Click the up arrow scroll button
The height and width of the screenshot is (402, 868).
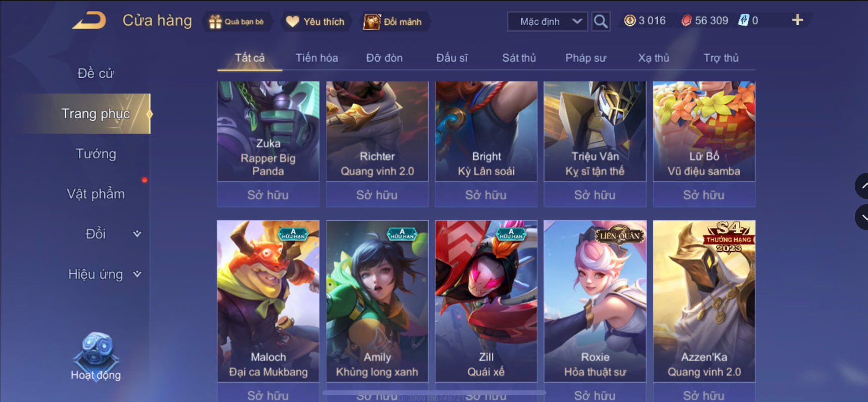click(861, 186)
